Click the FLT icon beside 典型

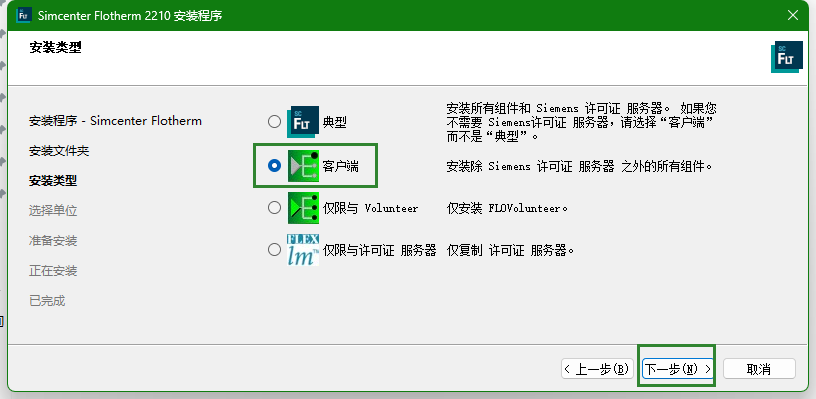click(x=303, y=122)
